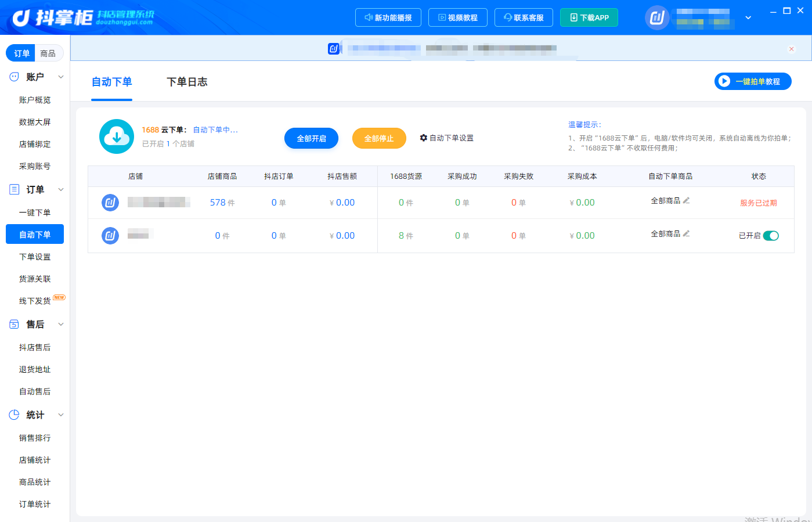This screenshot has height=522, width=812.
Task: Open 数据大屏 in the sidebar
Action: (x=35, y=122)
